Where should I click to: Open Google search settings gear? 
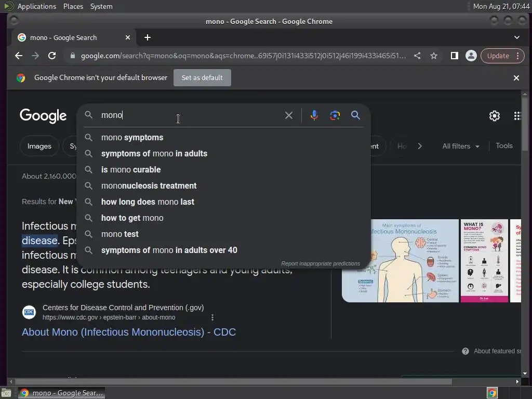tap(495, 116)
